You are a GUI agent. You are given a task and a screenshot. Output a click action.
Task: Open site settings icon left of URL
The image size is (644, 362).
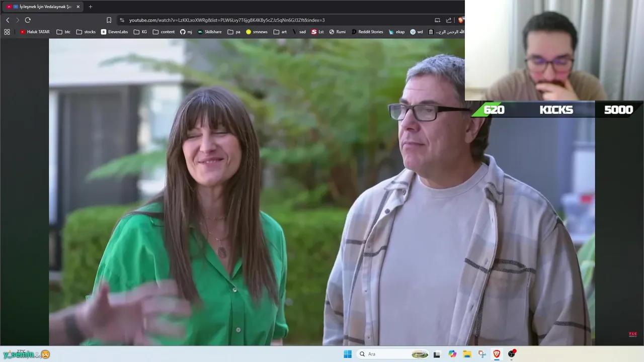pyautogui.click(x=122, y=20)
